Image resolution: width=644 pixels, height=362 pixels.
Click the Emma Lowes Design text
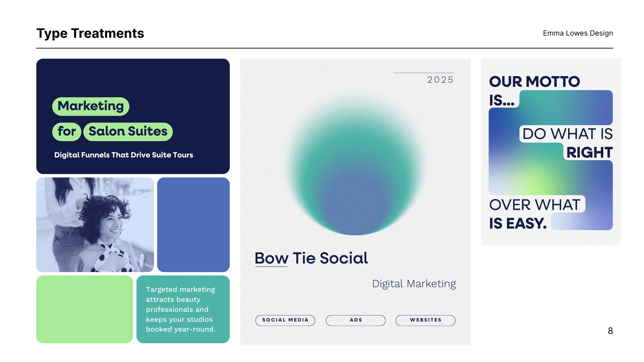click(x=578, y=33)
